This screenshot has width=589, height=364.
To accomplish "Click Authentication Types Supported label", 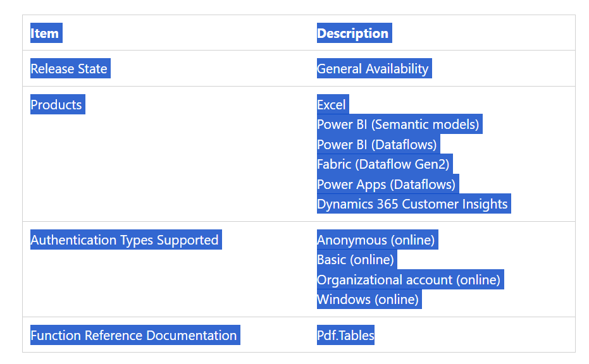I will pyautogui.click(x=125, y=240).
